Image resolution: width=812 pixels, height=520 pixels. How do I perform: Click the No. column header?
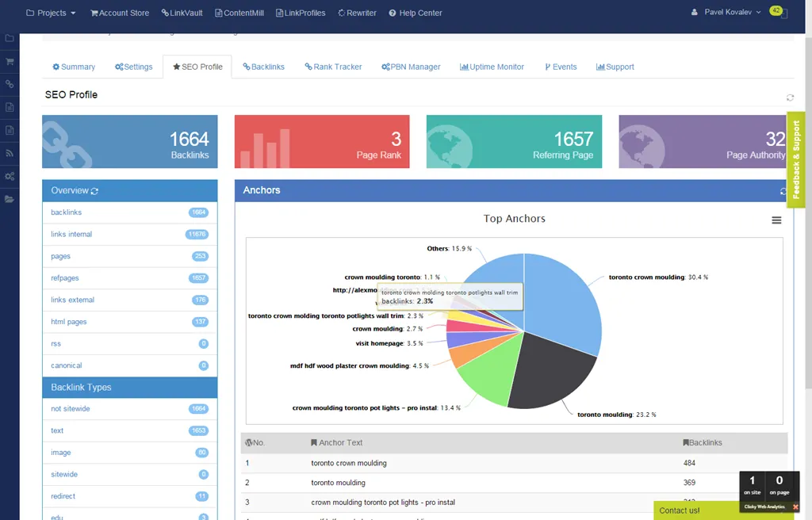tap(255, 443)
